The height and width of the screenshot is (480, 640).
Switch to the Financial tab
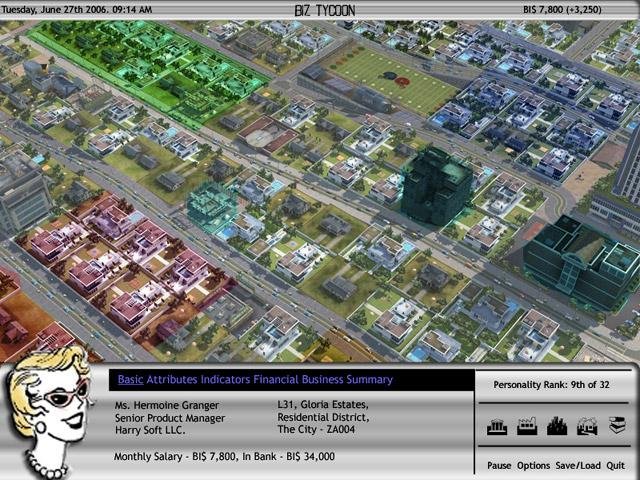(276, 380)
